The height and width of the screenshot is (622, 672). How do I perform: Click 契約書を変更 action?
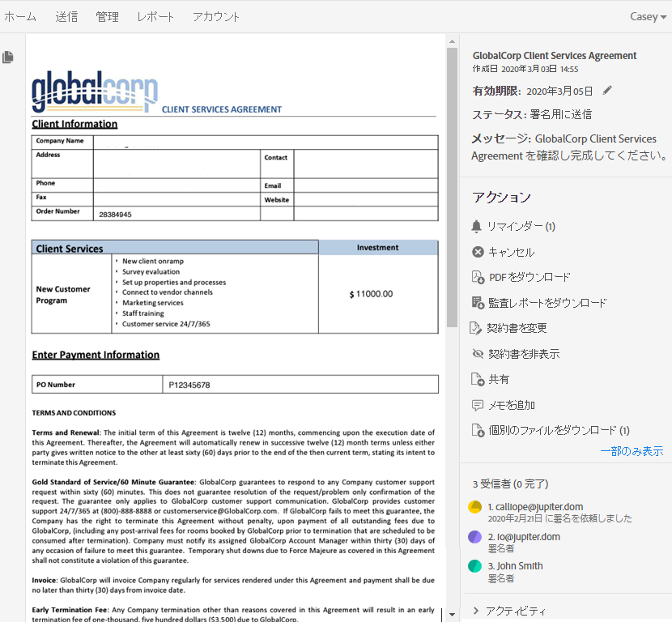click(x=517, y=328)
